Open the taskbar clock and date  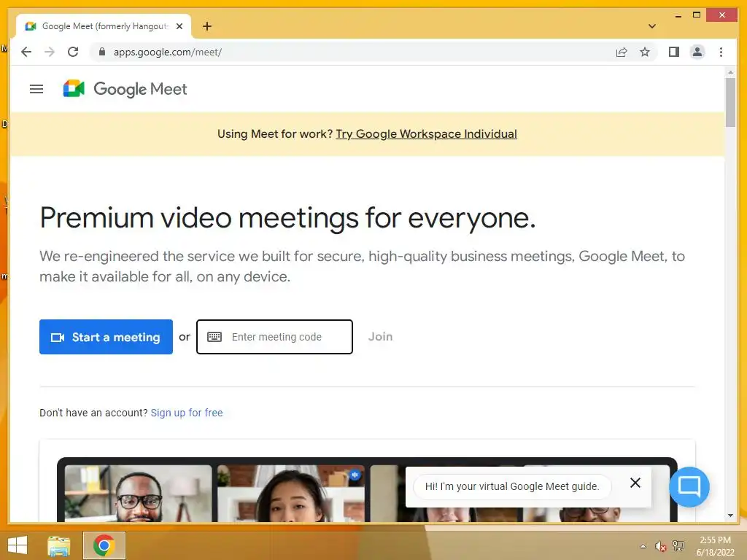pyautogui.click(x=715, y=546)
